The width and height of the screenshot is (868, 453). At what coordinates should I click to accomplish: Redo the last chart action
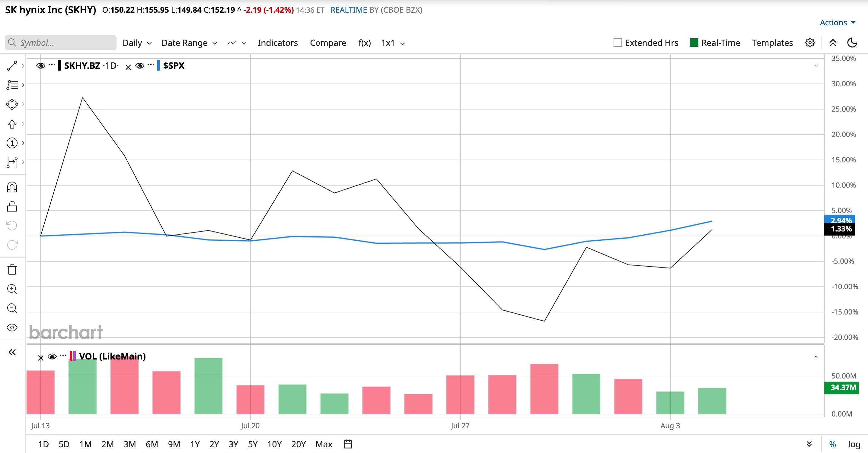(12, 245)
